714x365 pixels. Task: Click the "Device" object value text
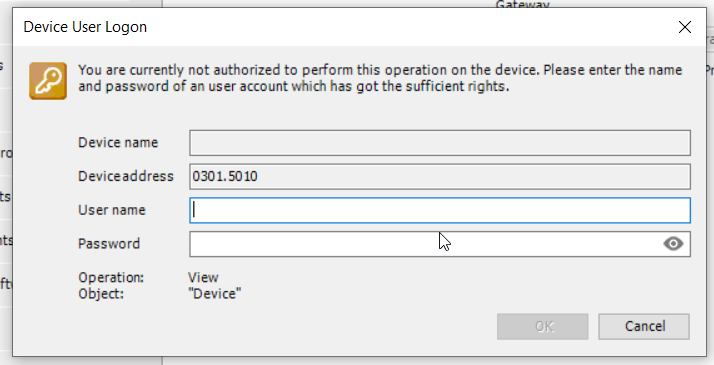(214, 294)
